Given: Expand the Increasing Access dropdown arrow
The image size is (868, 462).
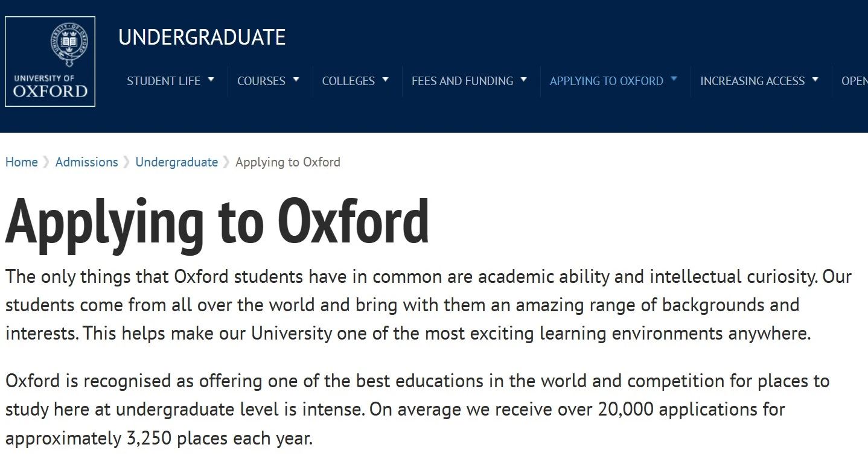Looking at the screenshot, I should [x=815, y=79].
